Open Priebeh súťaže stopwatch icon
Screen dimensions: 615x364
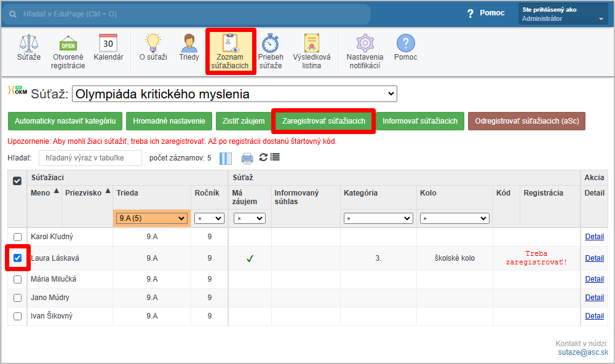(x=270, y=43)
